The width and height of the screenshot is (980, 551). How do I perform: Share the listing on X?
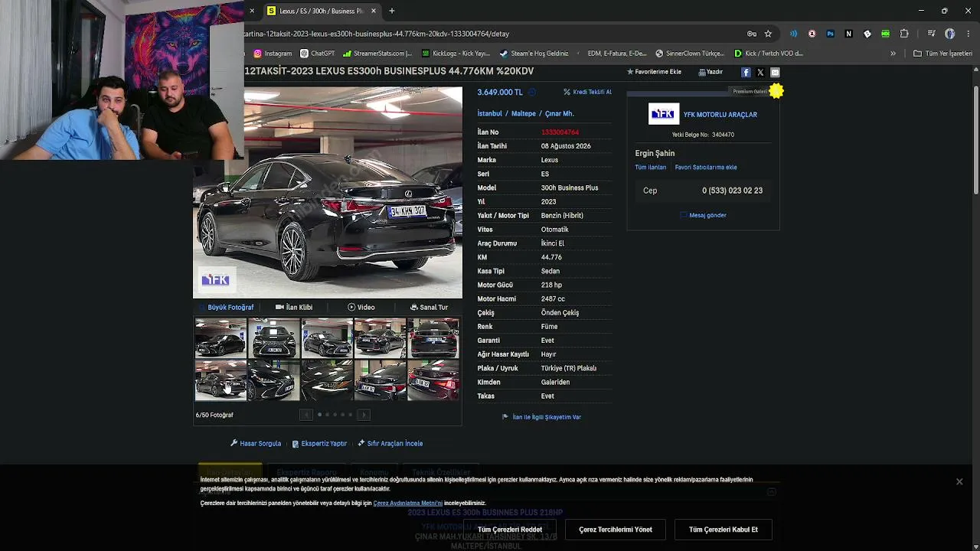tap(760, 72)
